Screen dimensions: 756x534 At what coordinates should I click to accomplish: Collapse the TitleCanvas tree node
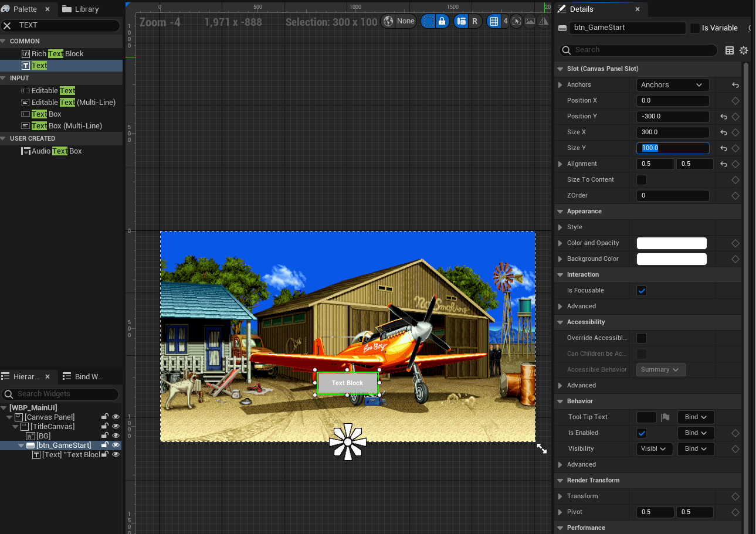15,427
